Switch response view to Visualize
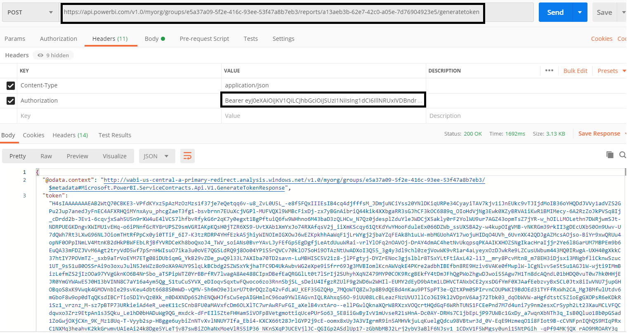644x333 pixels. [x=115, y=156]
